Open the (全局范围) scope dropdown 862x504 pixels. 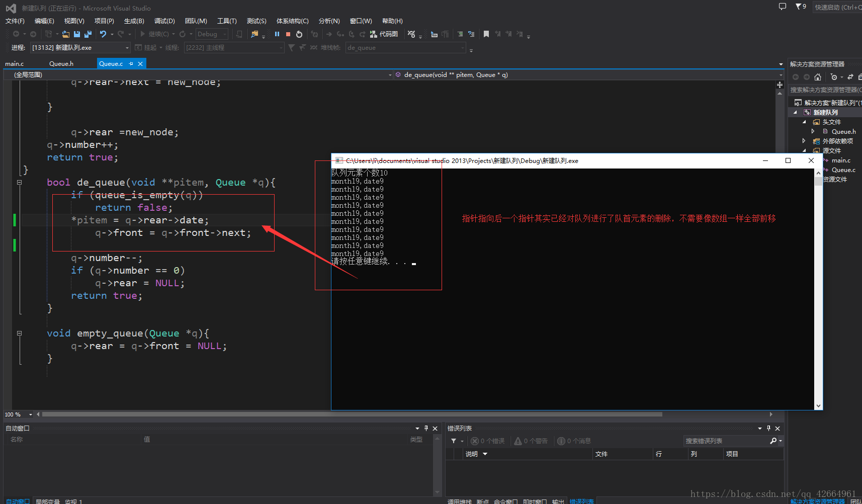[199, 75]
